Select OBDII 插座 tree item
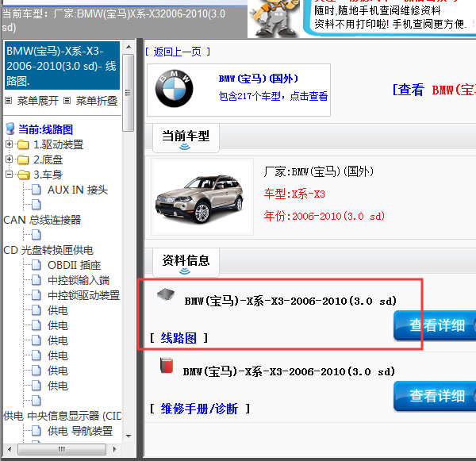Image resolution: width=476 pixels, height=461 pixels. point(75,265)
